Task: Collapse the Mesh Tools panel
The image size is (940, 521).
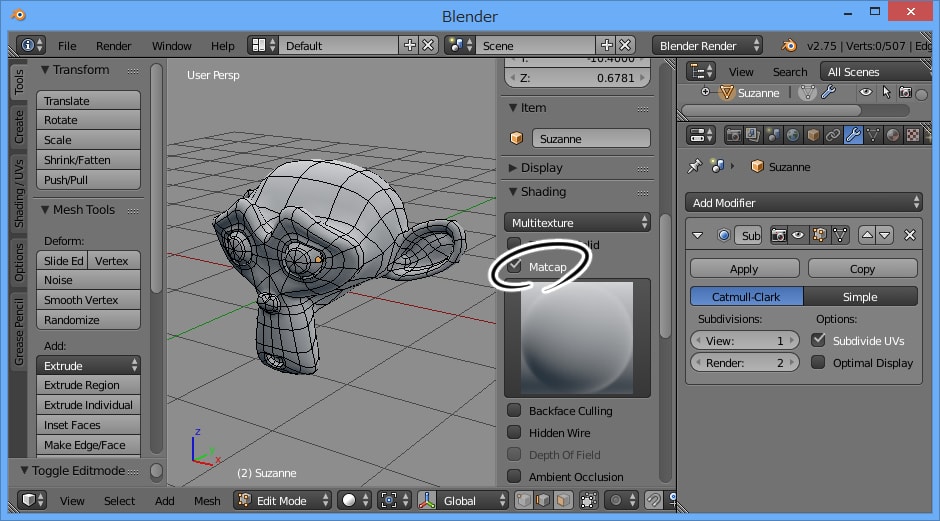Action: (x=45, y=210)
